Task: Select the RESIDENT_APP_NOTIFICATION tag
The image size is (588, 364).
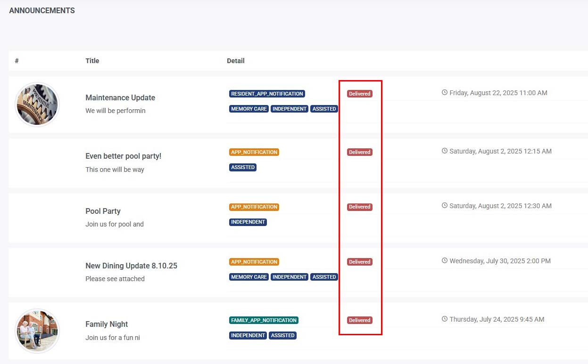Action: tap(267, 94)
